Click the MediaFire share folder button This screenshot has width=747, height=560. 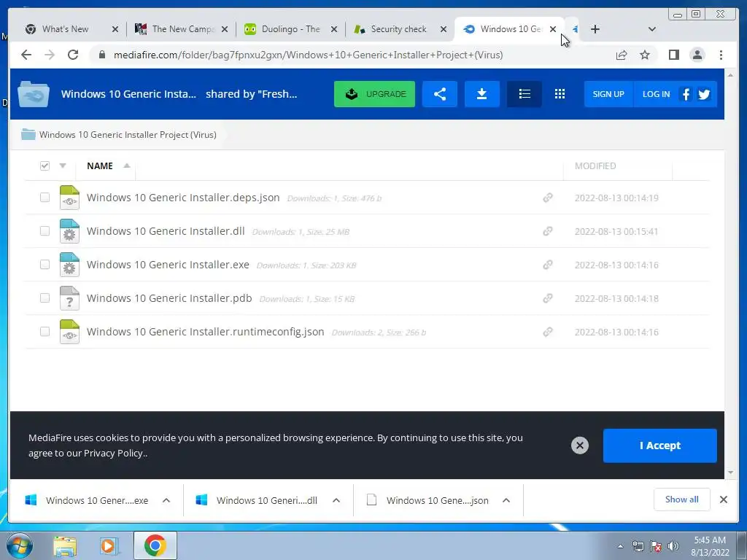pos(440,94)
